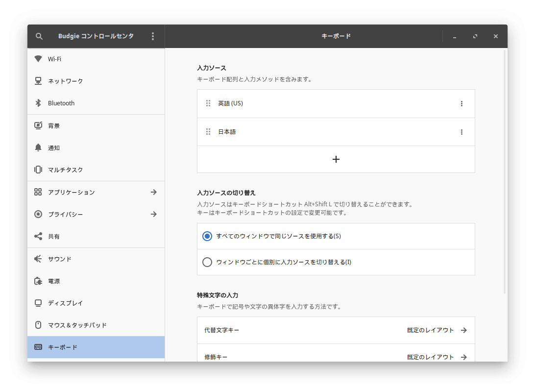Click the 特殊文字の入力 section heading

(x=218, y=295)
